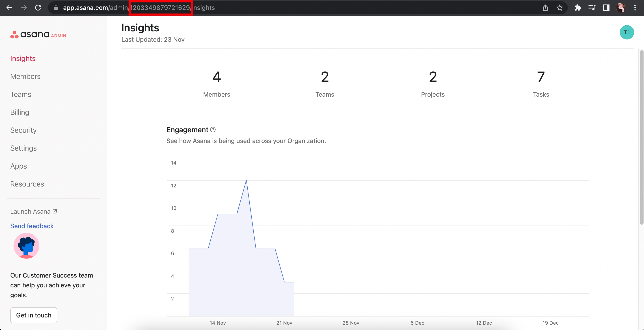Select Apps in admin sidebar
644x330 pixels.
[19, 166]
